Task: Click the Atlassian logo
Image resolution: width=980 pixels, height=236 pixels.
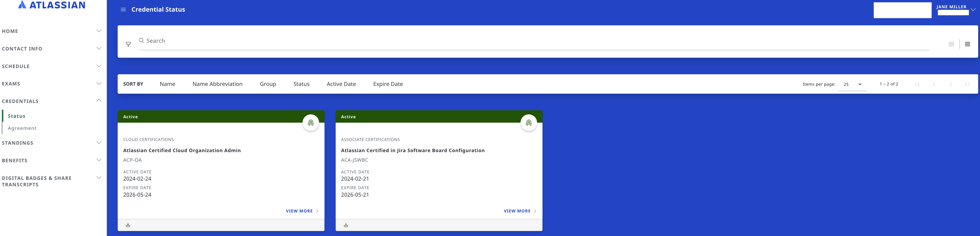Action: (52, 5)
